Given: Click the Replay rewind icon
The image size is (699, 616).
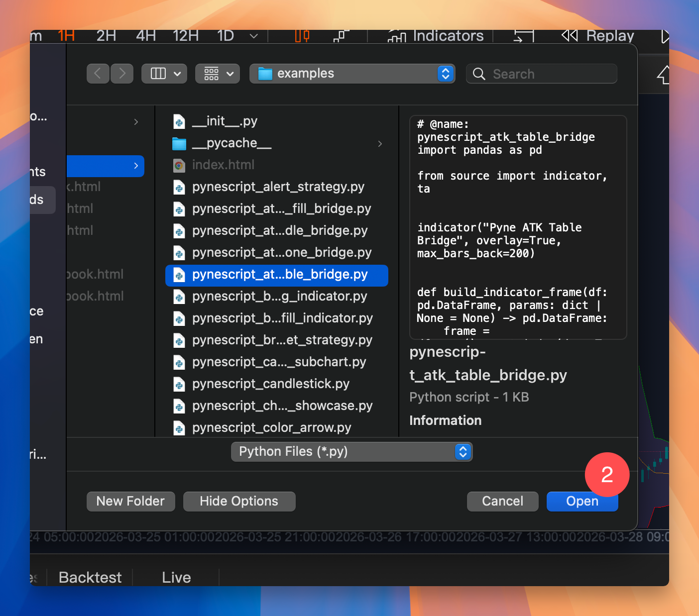Looking at the screenshot, I should (570, 36).
